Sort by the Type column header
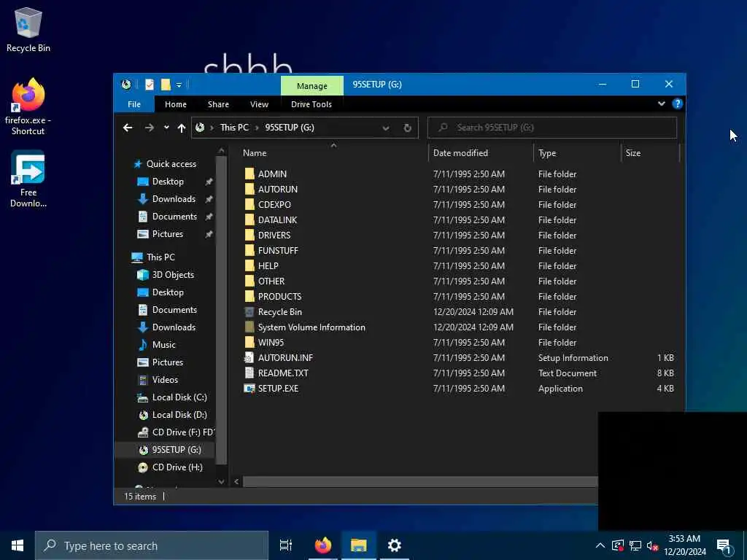The width and height of the screenshot is (747, 560). [547, 153]
